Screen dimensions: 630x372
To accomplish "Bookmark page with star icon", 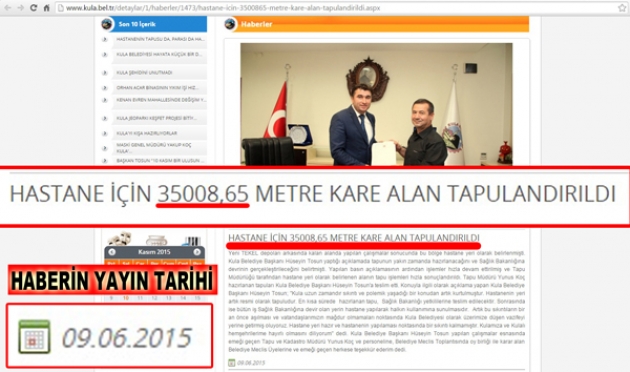I will tap(622, 8).
